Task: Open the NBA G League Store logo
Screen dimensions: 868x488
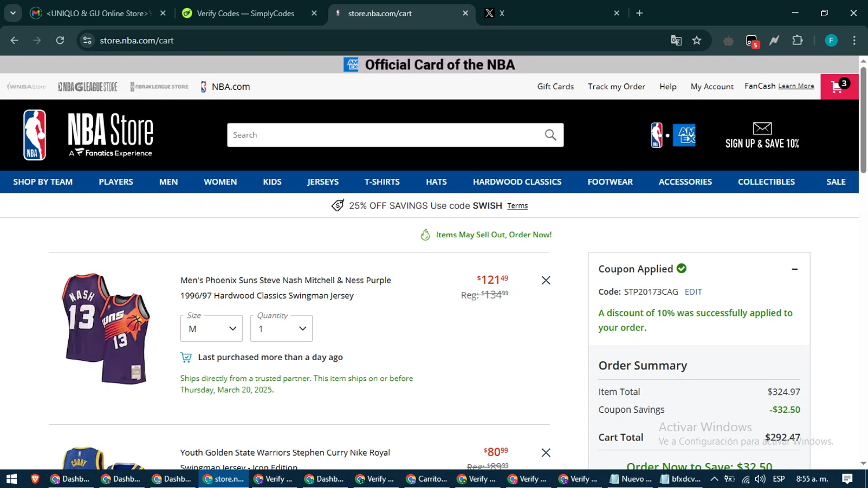Action: [87, 87]
